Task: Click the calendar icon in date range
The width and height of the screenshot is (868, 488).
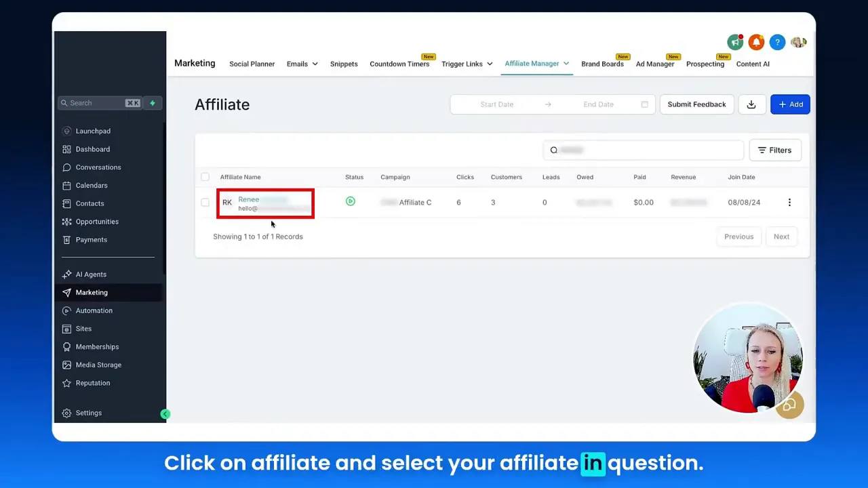Action: click(x=644, y=104)
